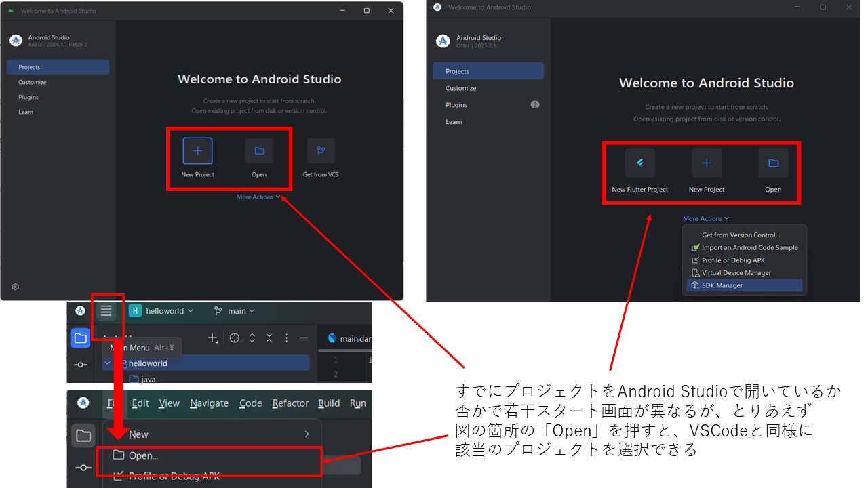
Task: Click the New Project plus icon in Otter window
Action: click(707, 163)
